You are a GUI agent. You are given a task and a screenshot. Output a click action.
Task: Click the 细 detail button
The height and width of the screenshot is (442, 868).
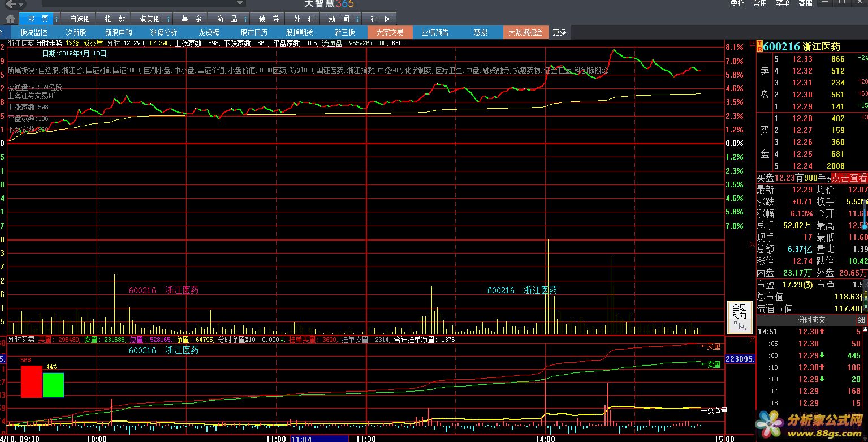click(x=861, y=320)
